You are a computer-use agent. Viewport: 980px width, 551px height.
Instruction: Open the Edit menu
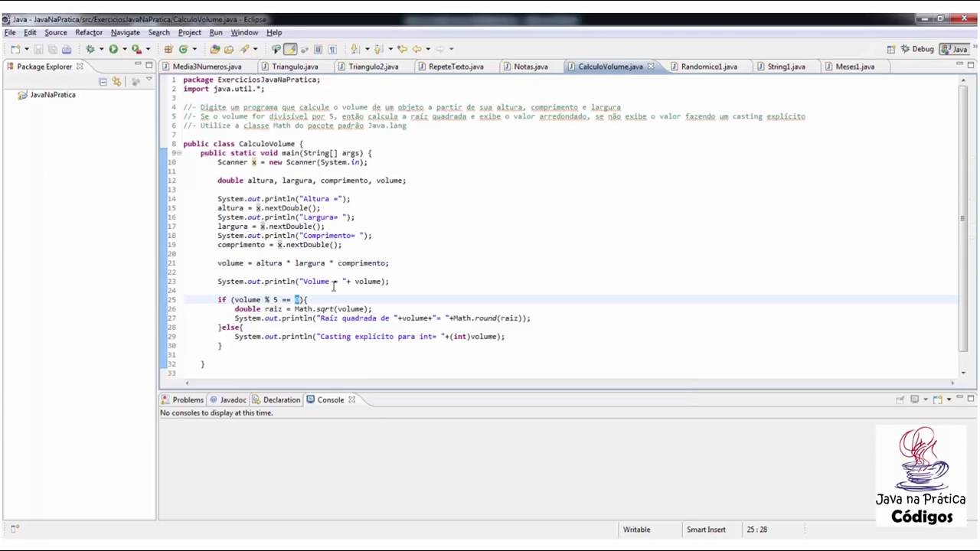coord(30,32)
